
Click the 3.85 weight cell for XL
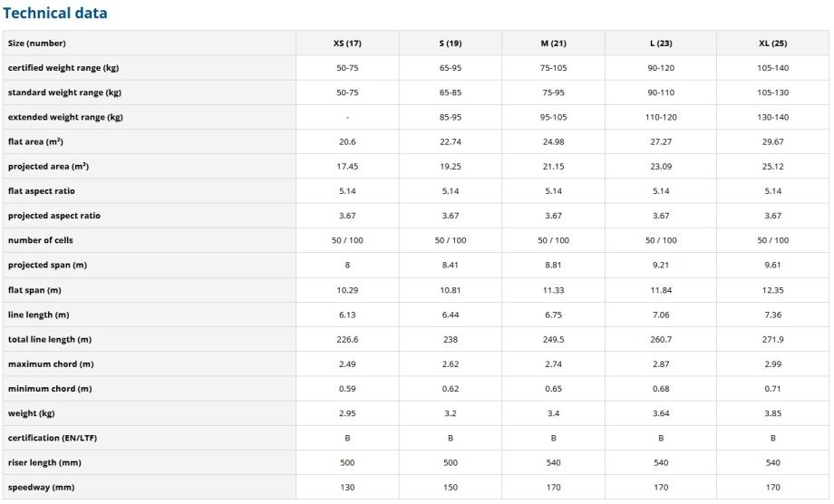coord(773,413)
